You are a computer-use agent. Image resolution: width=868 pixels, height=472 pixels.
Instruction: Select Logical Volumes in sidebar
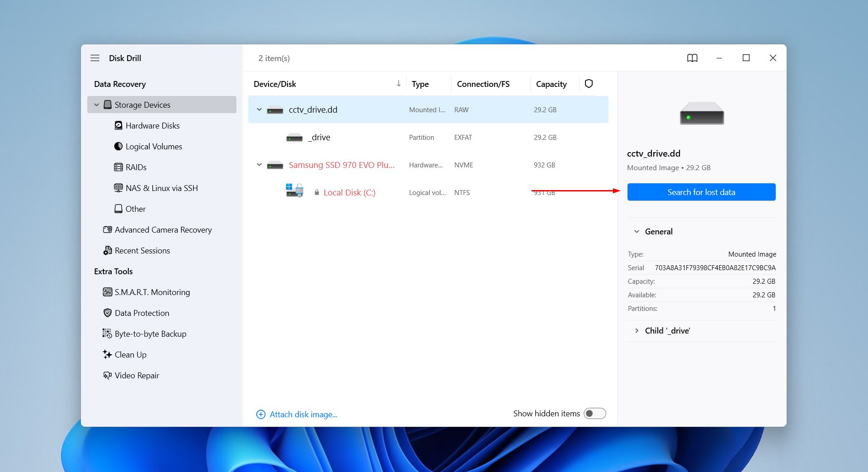[154, 146]
